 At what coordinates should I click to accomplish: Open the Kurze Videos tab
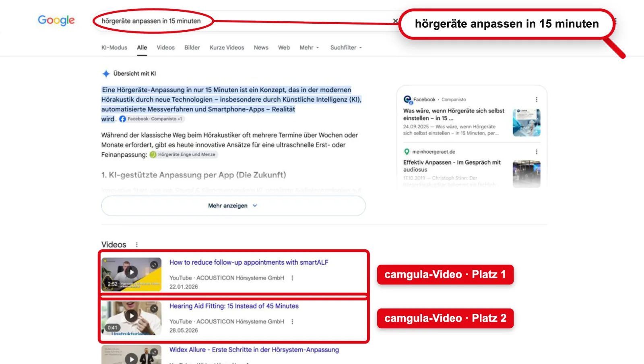click(227, 47)
